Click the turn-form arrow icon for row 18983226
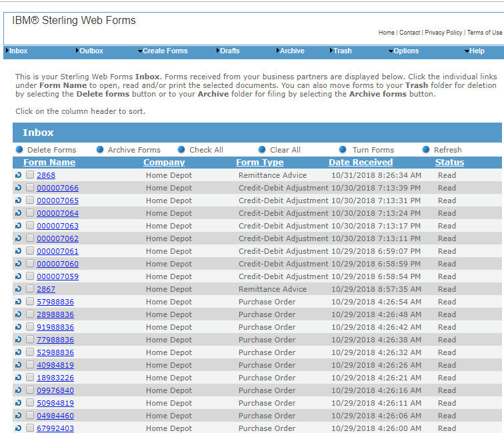 coord(18,378)
